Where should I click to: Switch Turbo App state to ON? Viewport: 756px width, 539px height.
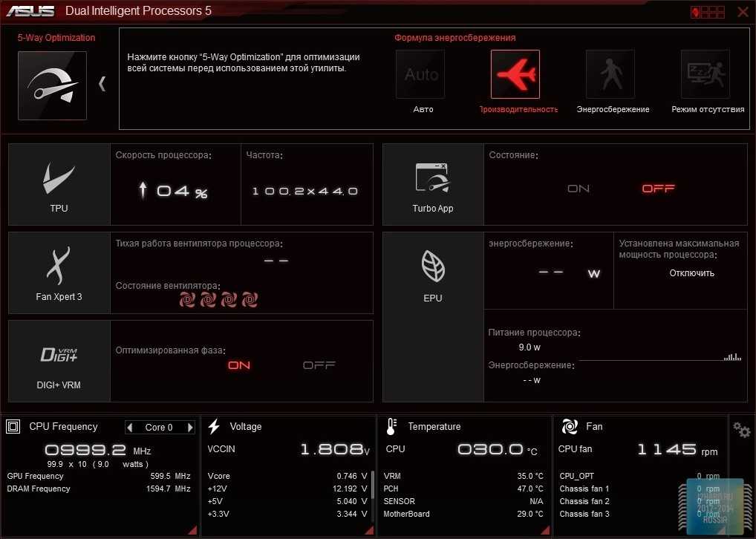pos(579,189)
